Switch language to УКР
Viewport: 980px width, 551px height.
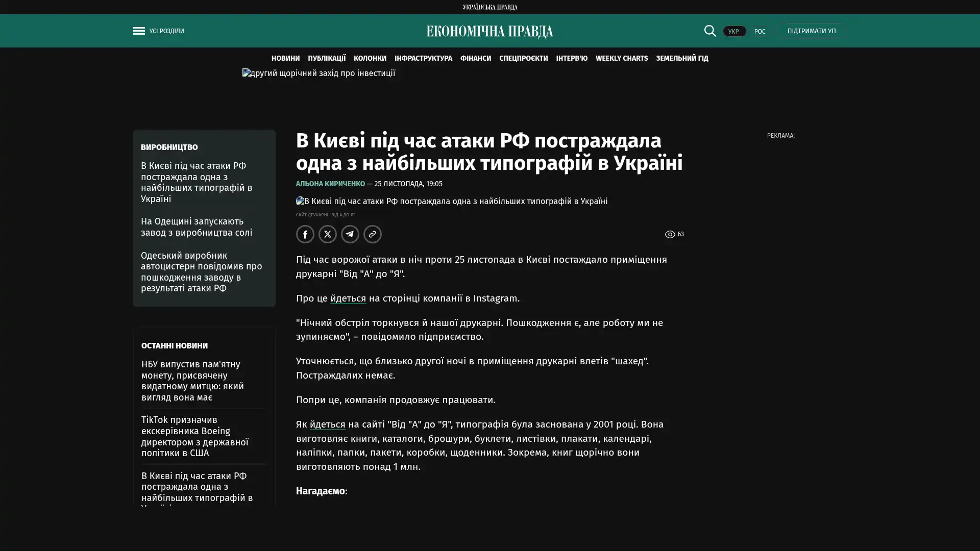[x=733, y=31]
